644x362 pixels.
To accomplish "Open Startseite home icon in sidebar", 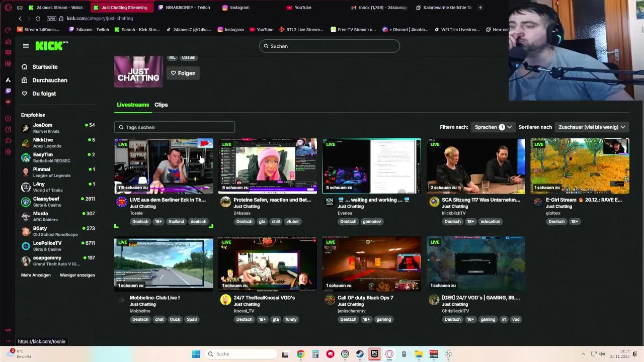I will coord(24,67).
